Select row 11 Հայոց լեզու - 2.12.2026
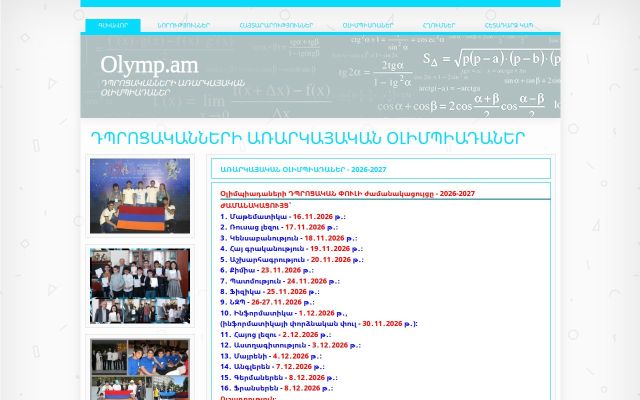 pyautogui.click(x=276, y=335)
